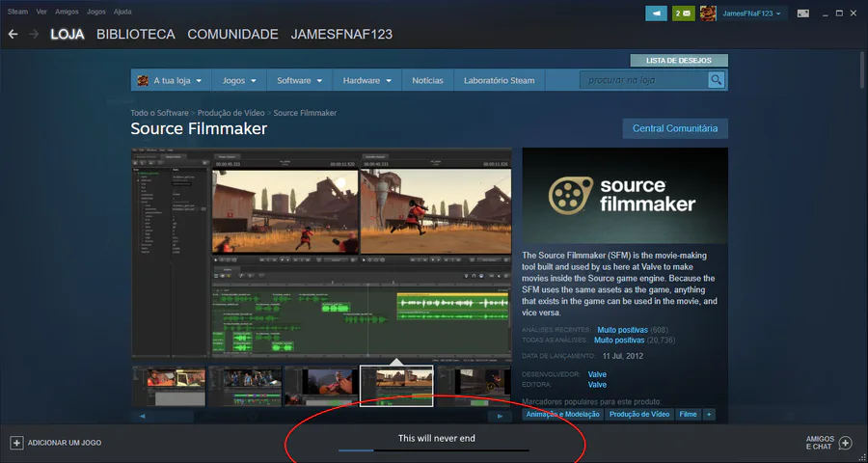This screenshot has height=463, width=868.
Task: Click ADICIONAR UM JOGO
Action: pos(65,443)
